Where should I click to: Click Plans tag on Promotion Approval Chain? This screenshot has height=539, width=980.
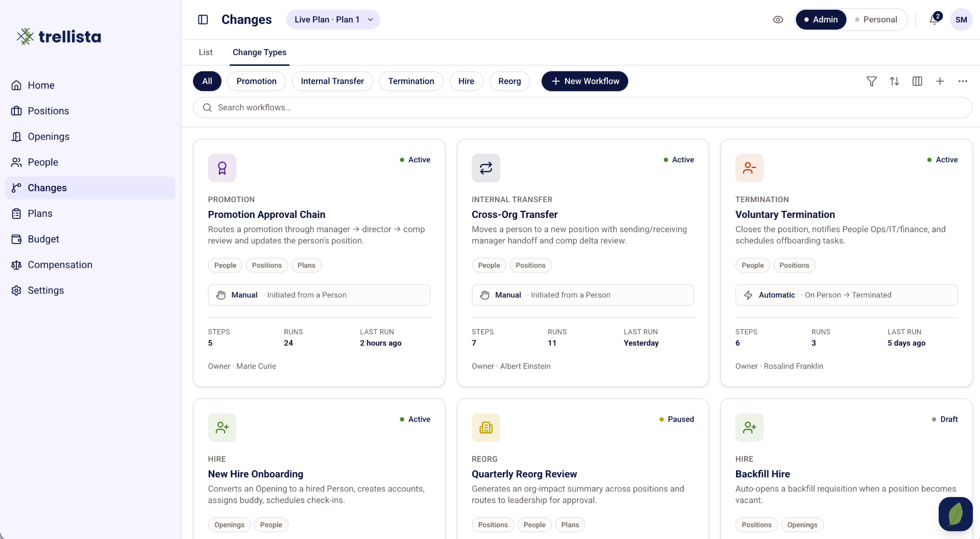coord(306,265)
